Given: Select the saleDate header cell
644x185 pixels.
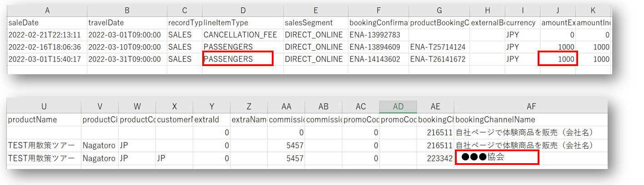Looking at the screenshot, I should [x=46, y=22].
